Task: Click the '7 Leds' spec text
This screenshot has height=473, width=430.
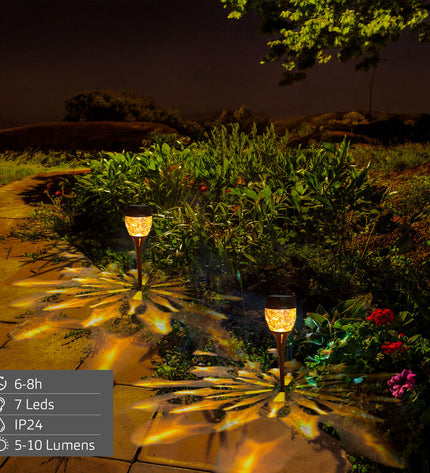Action: 34,405
